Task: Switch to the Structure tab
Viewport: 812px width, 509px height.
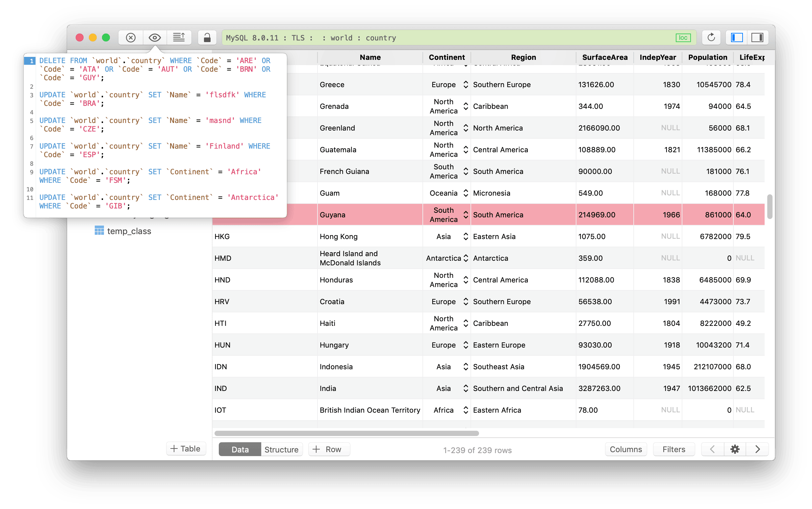Action: pyautogui.click(x=281, y=449)
